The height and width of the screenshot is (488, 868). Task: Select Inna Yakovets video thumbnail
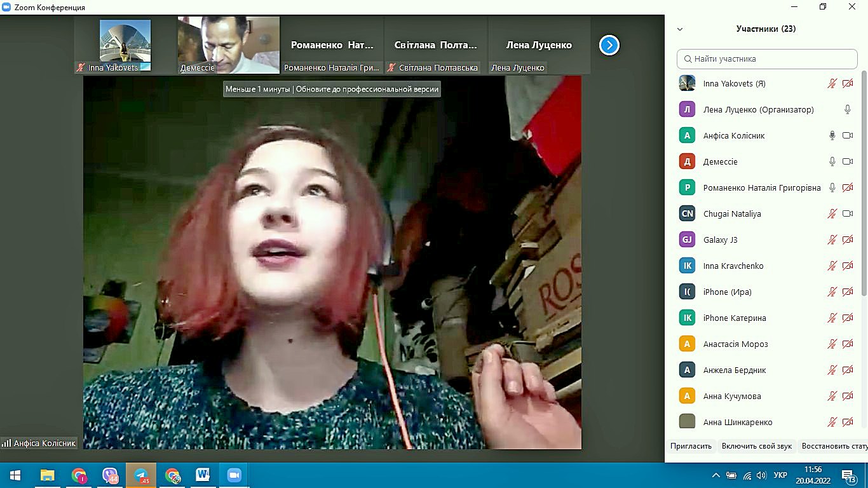click(x=125, y=45)
